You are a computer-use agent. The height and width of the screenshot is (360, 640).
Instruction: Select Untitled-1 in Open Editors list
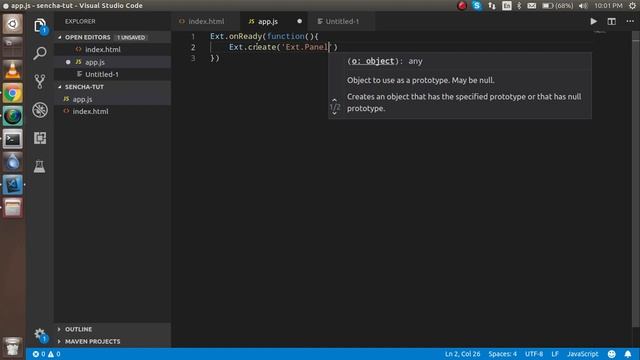(x=113, y=74)
